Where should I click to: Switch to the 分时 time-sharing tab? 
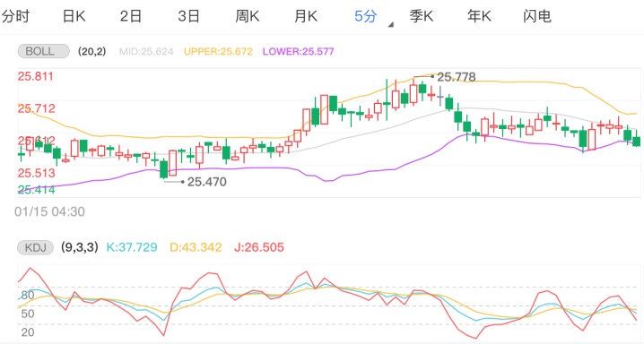15,16
